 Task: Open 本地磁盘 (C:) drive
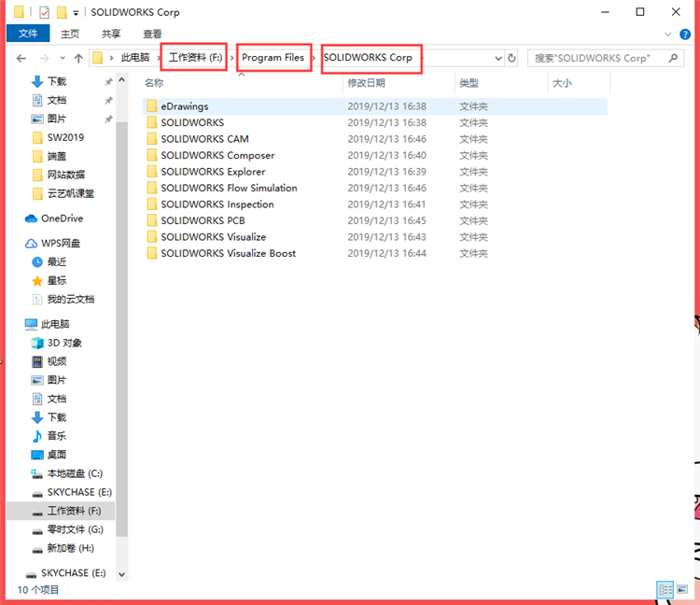[x=66, y=473]
